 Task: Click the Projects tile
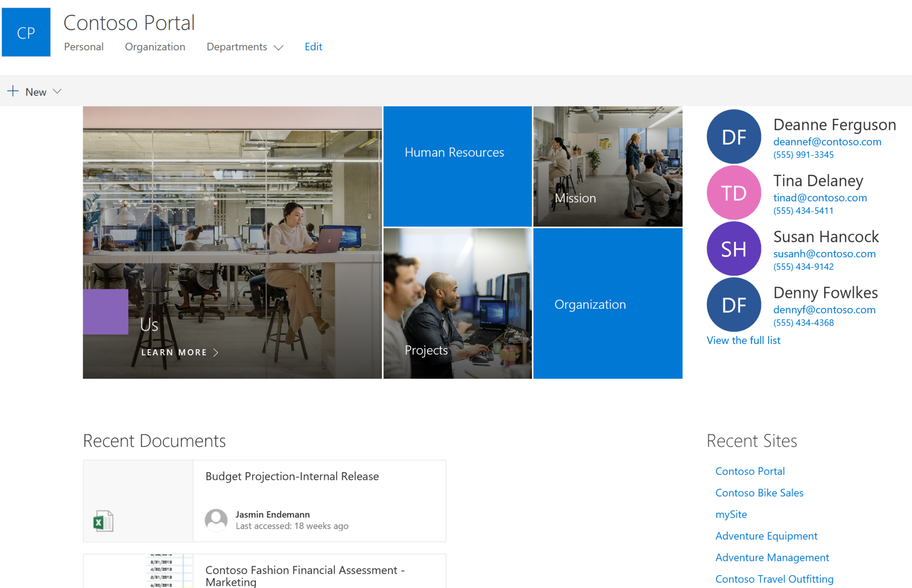point(457,304)
